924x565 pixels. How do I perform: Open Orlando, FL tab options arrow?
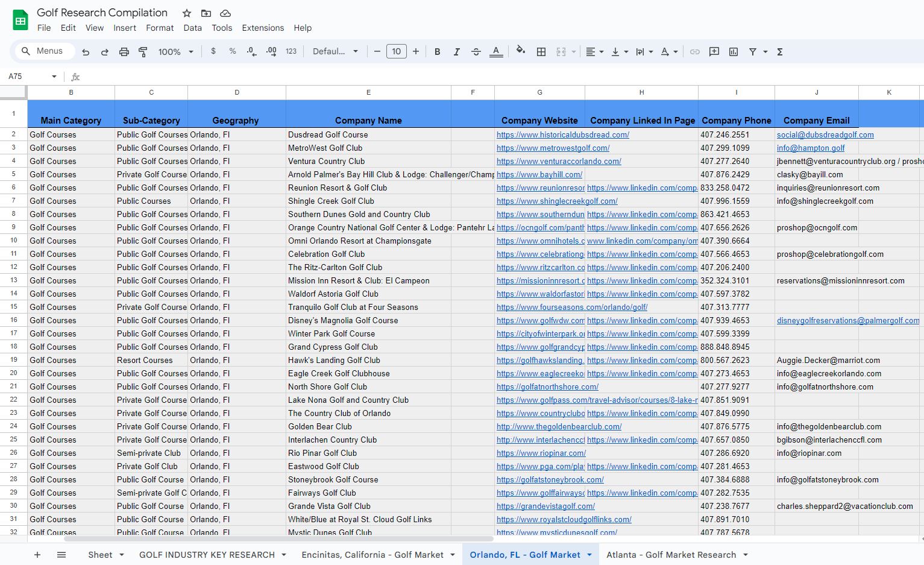(x=589, y=555)
